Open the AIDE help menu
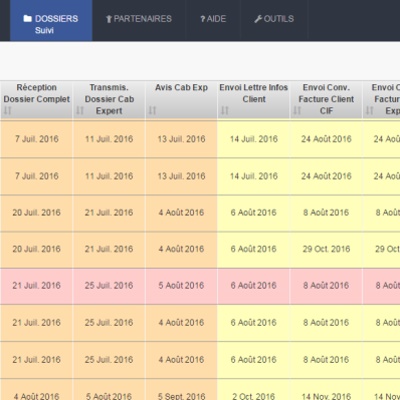The width and height of the screenshot is (400, 400). point(213,19)
